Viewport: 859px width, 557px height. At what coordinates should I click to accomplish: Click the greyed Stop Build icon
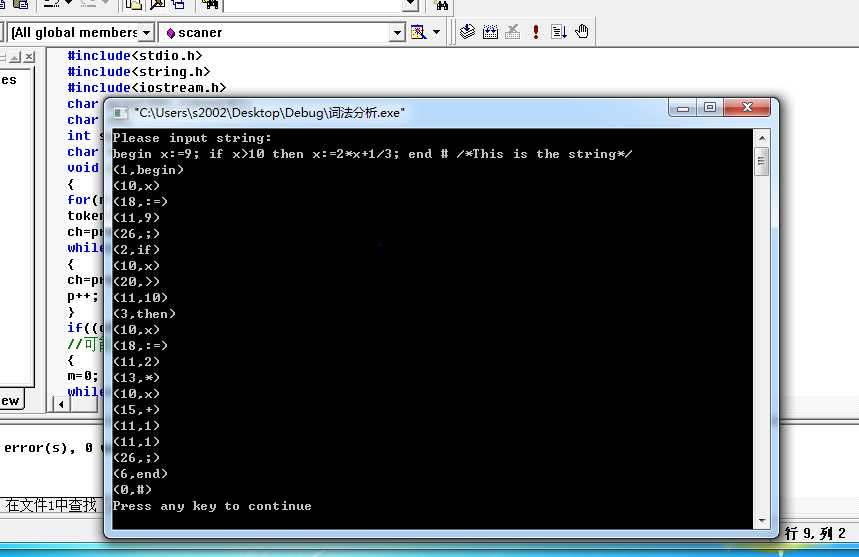(513, 32)
